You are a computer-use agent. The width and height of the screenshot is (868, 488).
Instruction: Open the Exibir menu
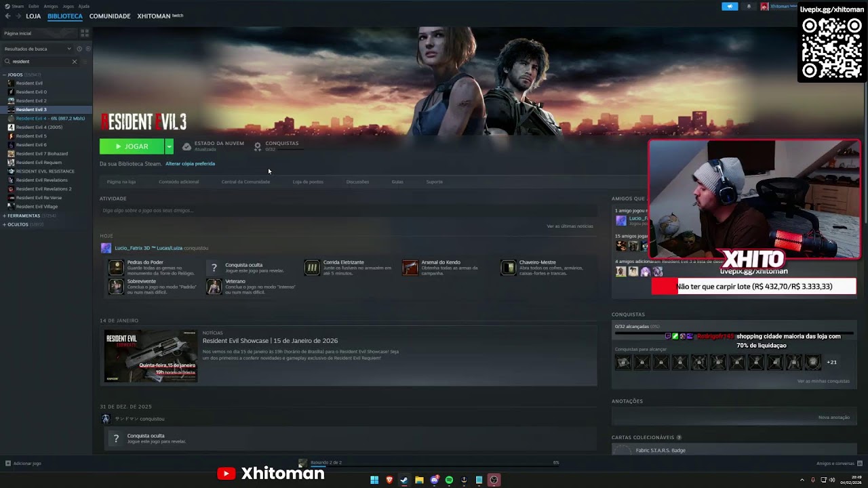34,6
